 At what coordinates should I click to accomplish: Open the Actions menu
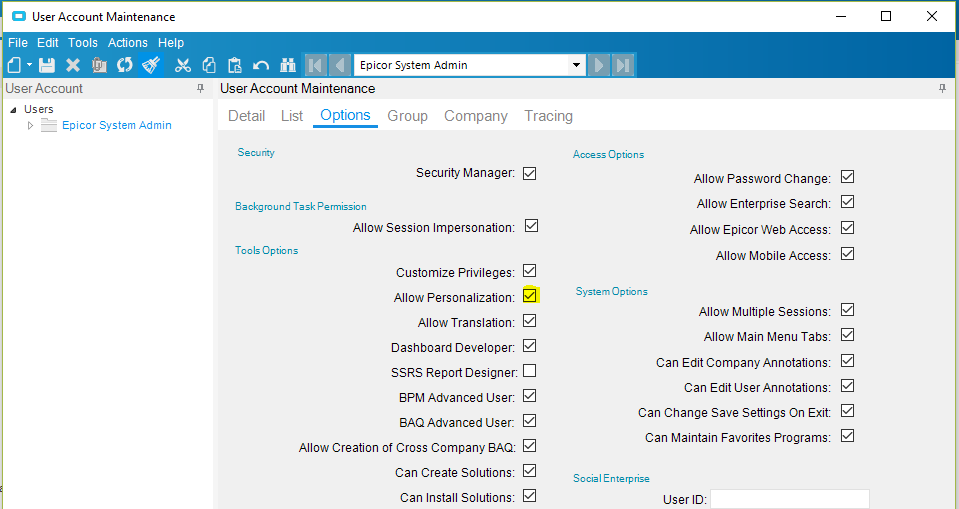128,43
